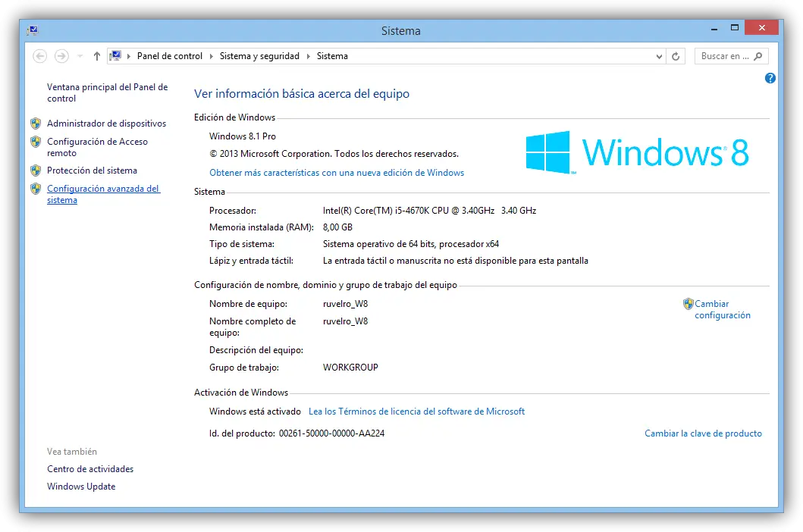Select the Panel de control breadcrumb
The width and height of the screenshot is (803, 532).
pos(170,56)
